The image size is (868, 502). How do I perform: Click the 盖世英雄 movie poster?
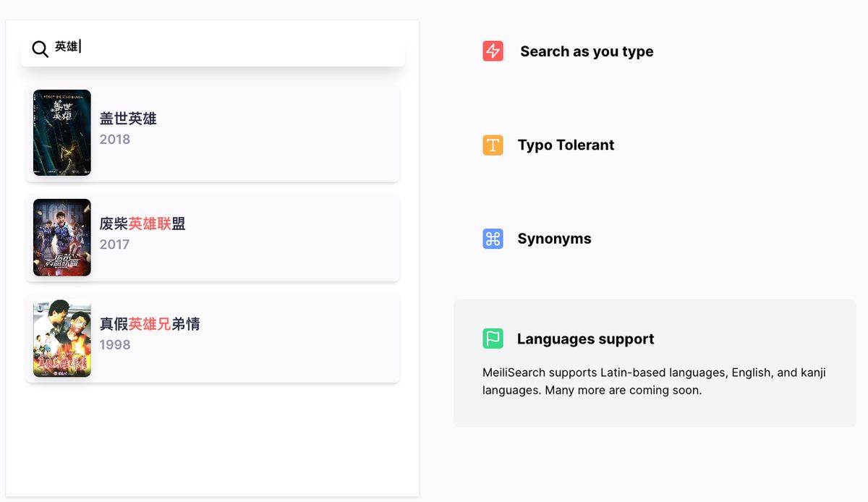coord(61,132)
